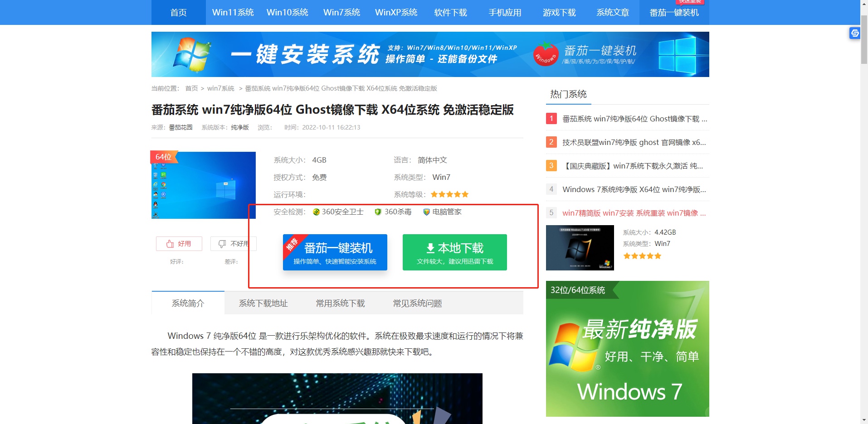Open 番茄一键装机 in the nav bar
Screen dimensions: 868x424
click(x=674, y=12)
